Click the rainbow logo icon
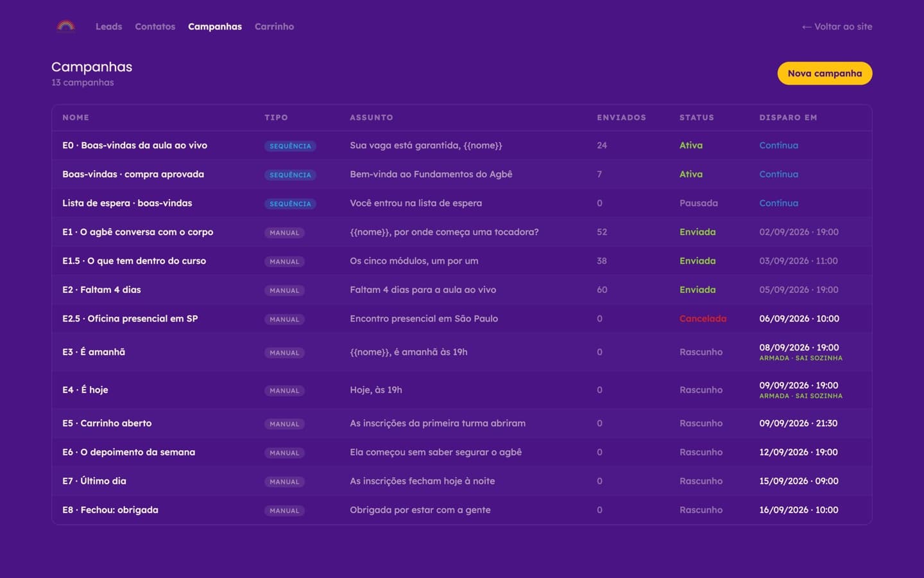 point(65,26)
